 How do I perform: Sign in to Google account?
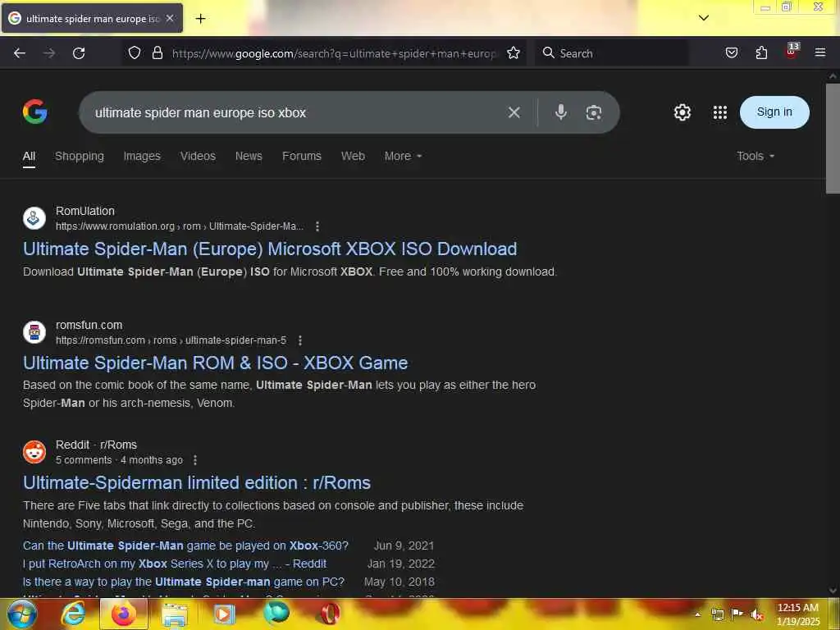[774, 112]
